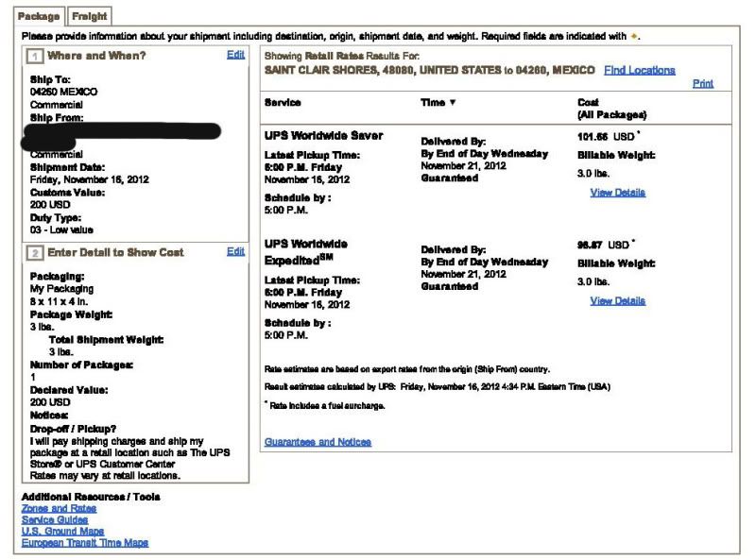Click the 03 - Low value duty type
The image size is (756, 560).
(x=61, y=229)
